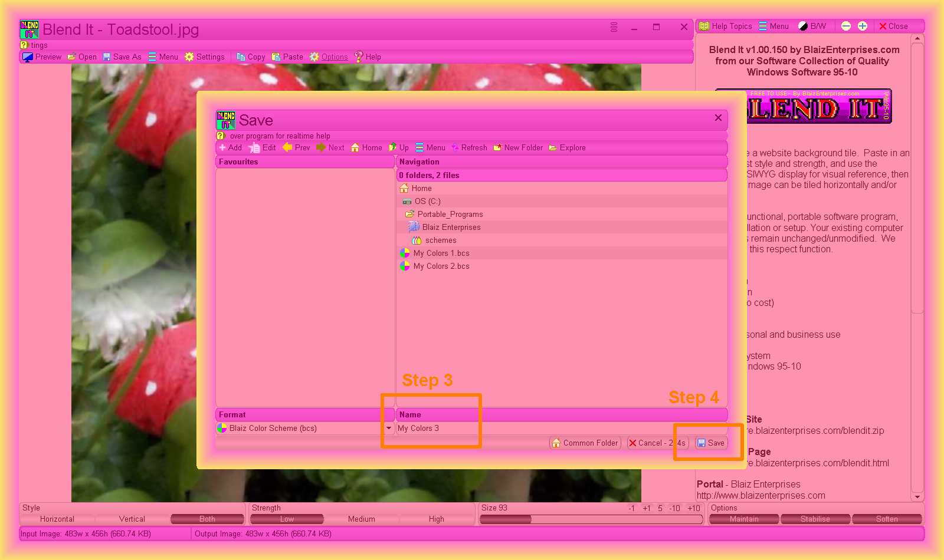Screen dimensions: 944x560
Task: Click the Cancel button
Action: coord(657,443)
